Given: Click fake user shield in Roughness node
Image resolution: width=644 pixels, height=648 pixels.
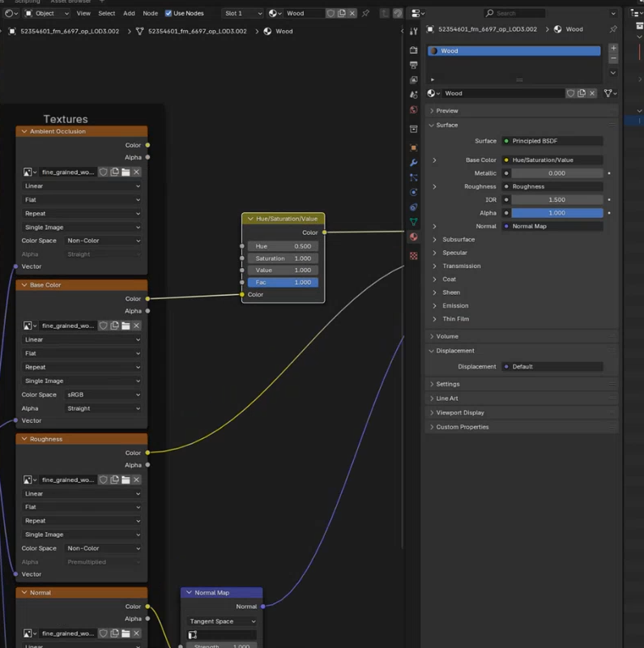Looking at the screenshot, I should pos(103,480).
